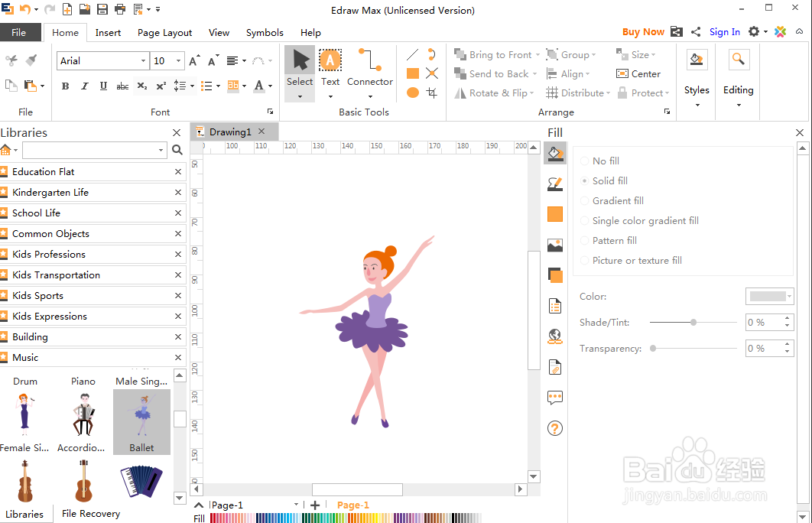Apply bold formatting with B icon
The width and height of the screenshot is (812, 523).
click(66, 86)
